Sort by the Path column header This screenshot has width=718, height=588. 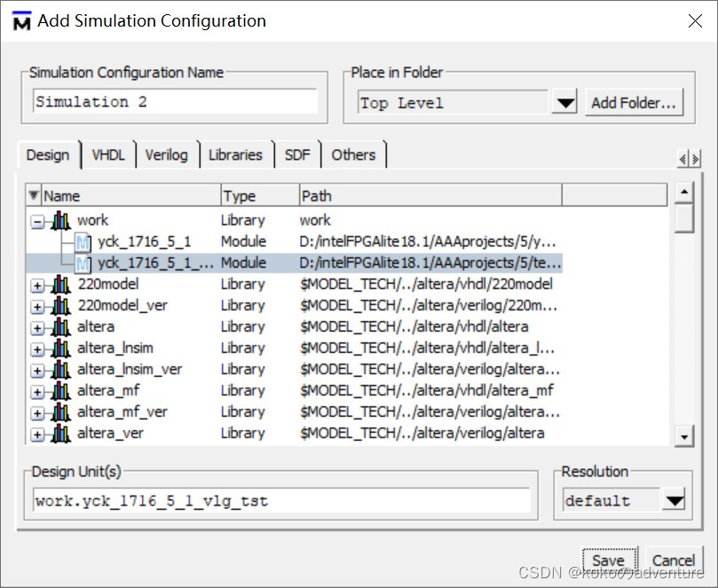click(x=430, y=196)
